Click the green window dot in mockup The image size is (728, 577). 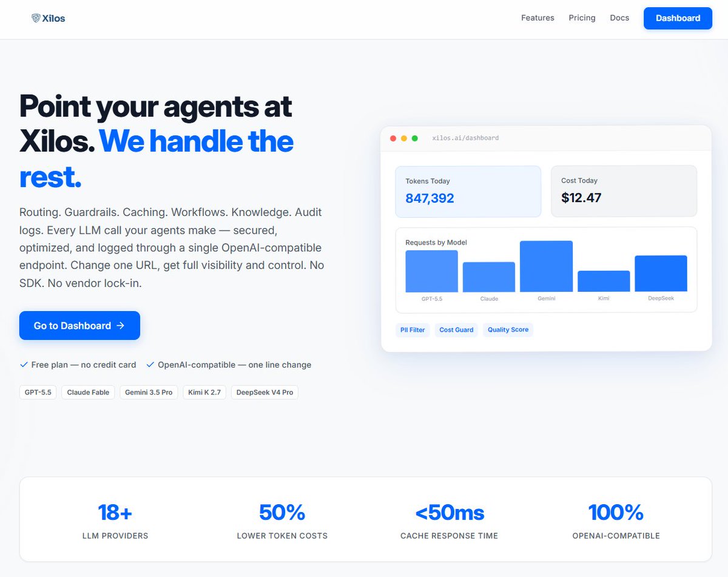pos(415,138)
